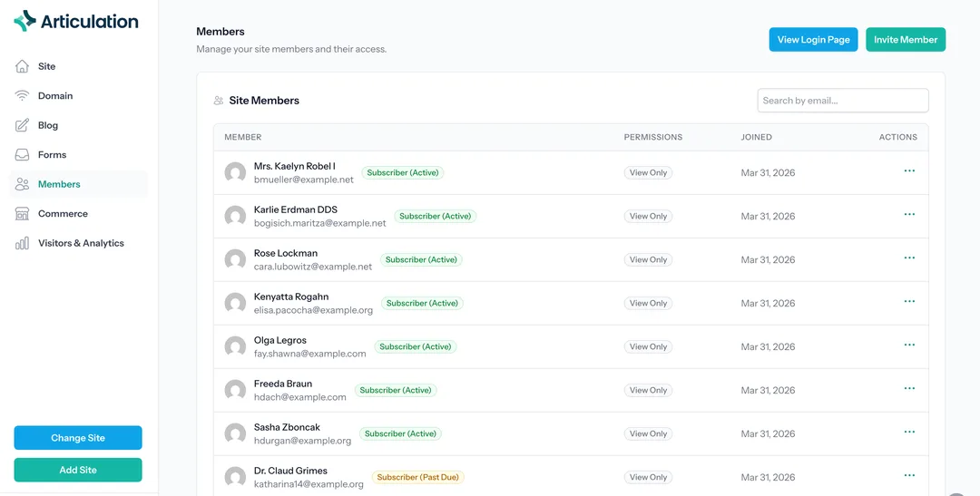Viewport: 980px width, 496px height.
Task: Go to Members section in sidebar
Action: [x=59, y=184]
